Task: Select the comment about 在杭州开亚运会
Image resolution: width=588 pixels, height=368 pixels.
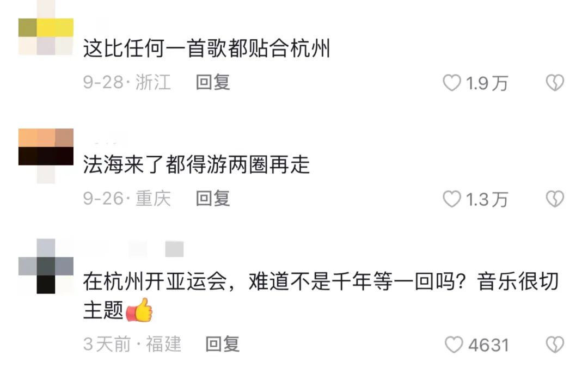Action: tap(321, 296)
